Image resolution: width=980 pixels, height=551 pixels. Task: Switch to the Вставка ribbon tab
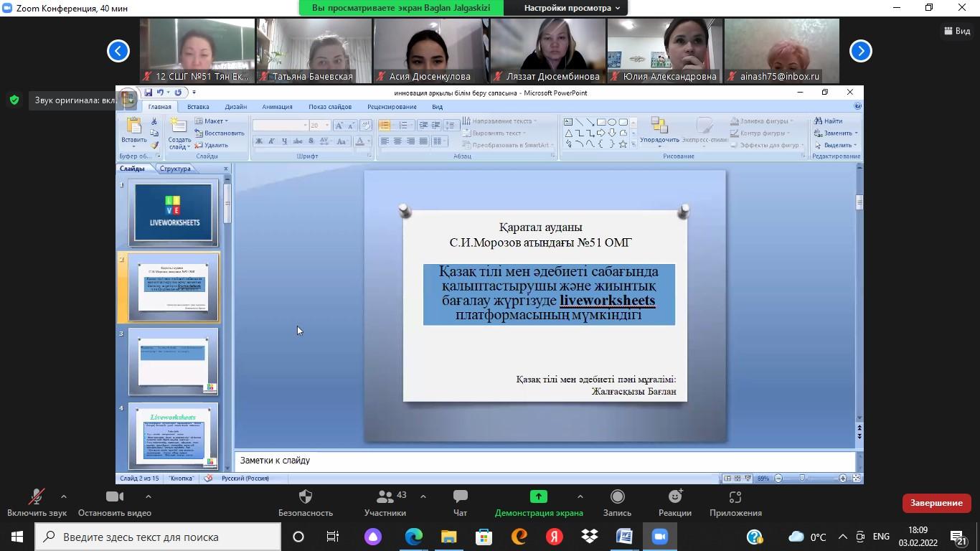tap(198, 107)
